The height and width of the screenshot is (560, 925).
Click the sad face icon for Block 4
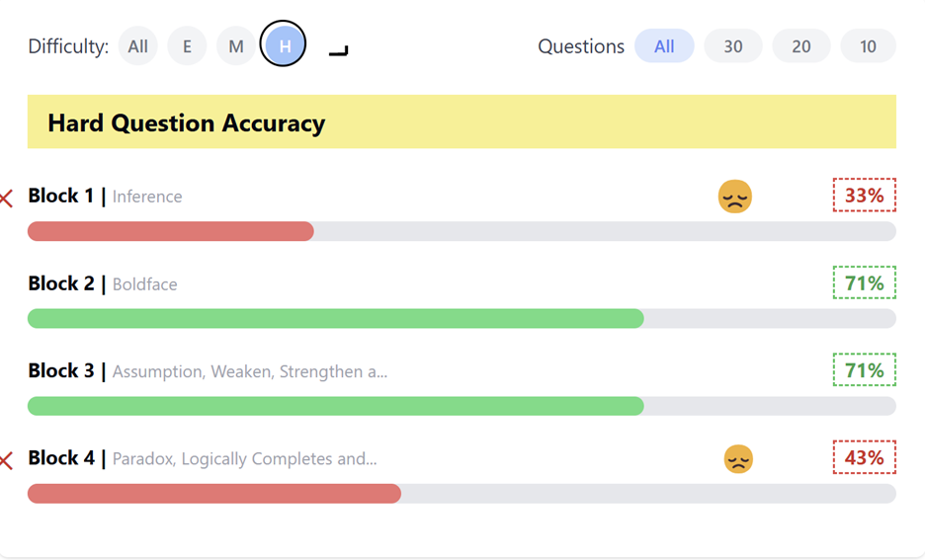pyautogui.click(x=738, y=459)
